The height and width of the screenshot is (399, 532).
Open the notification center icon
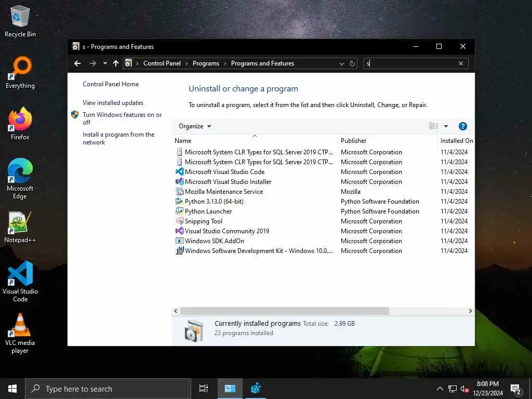(516, 389)
